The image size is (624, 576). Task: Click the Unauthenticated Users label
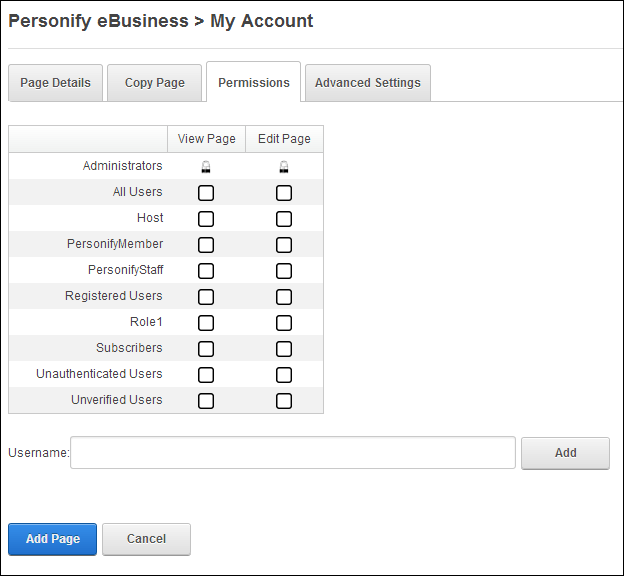99,374
